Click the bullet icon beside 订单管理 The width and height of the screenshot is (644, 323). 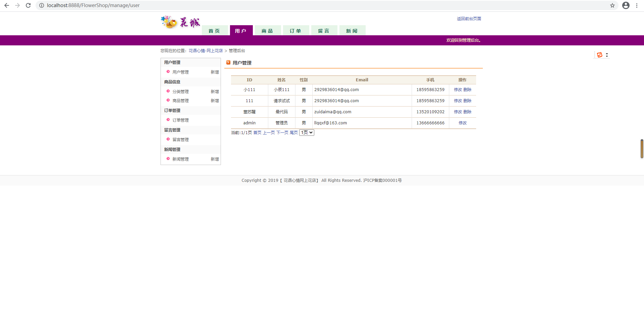coord(168,120)
